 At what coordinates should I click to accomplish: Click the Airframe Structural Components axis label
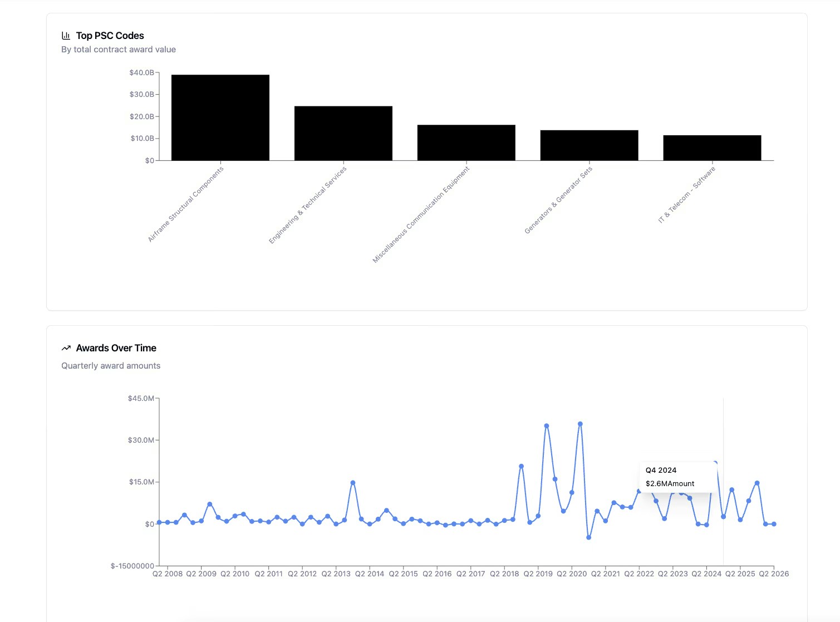[x=185, y=203]
